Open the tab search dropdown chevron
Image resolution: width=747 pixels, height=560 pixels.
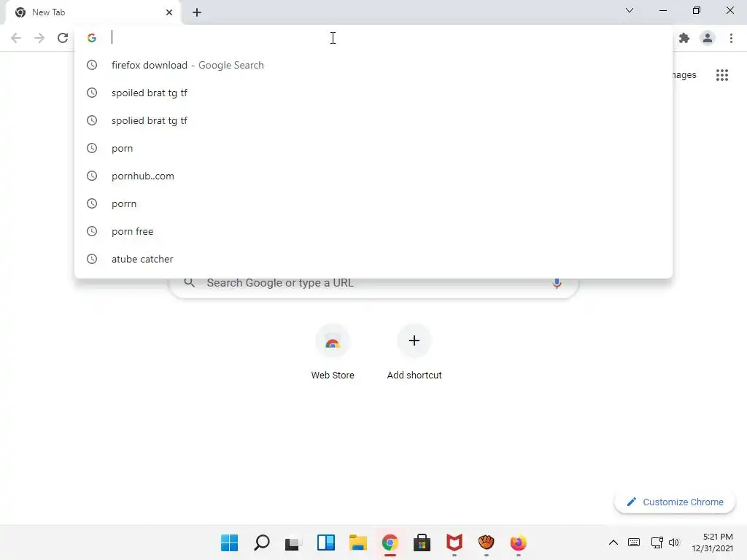630,10
